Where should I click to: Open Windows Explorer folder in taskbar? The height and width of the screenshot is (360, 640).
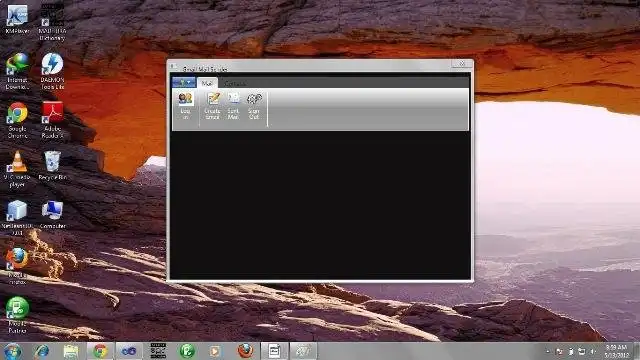71,351
